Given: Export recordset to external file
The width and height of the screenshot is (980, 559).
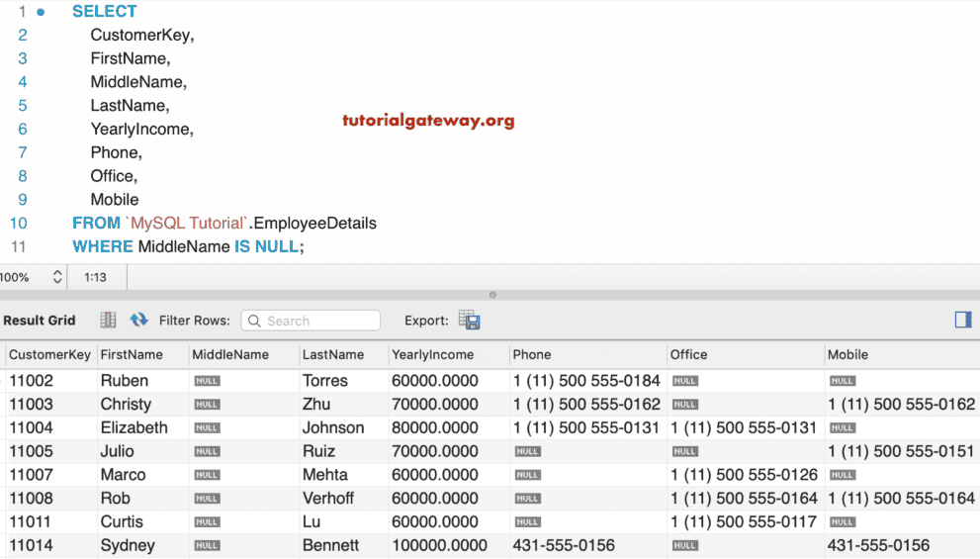Looking at the screenshot, I should [470, 321].
